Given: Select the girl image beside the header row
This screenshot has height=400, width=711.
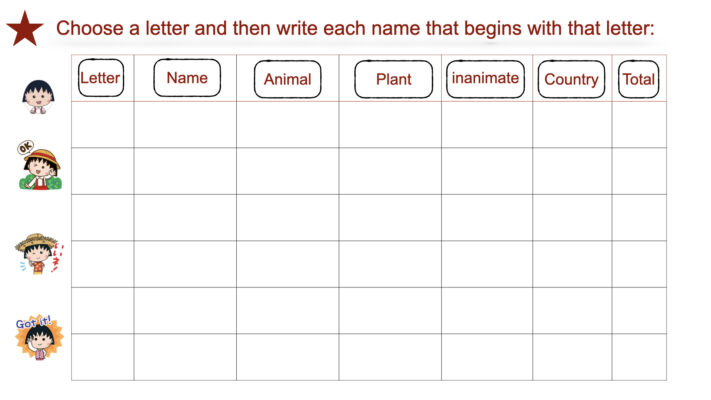Looking at the screenshot, I should tap(39, 92).
